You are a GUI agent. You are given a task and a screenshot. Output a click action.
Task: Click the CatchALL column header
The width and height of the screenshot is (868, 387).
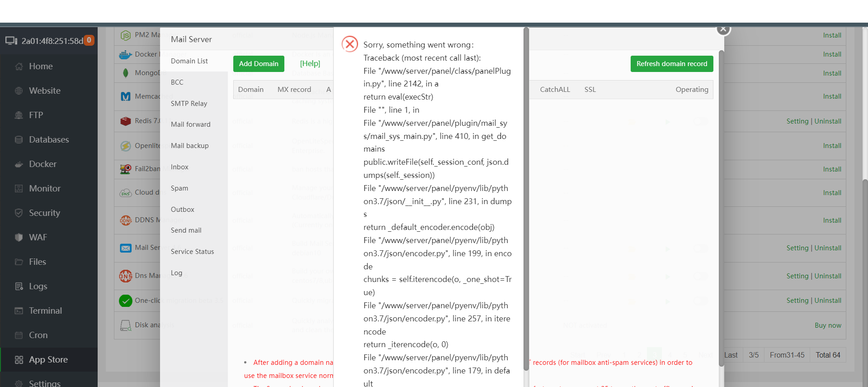(555, 90)
